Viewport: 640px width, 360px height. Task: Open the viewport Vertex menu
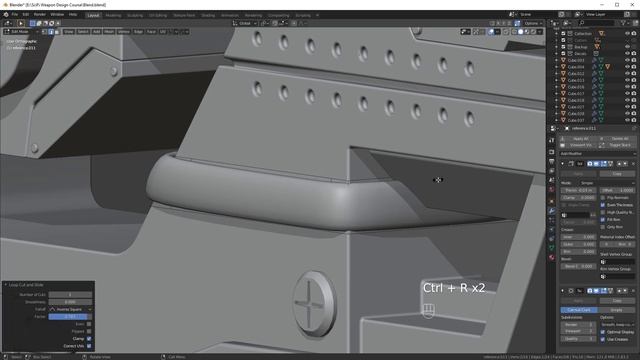123,31
